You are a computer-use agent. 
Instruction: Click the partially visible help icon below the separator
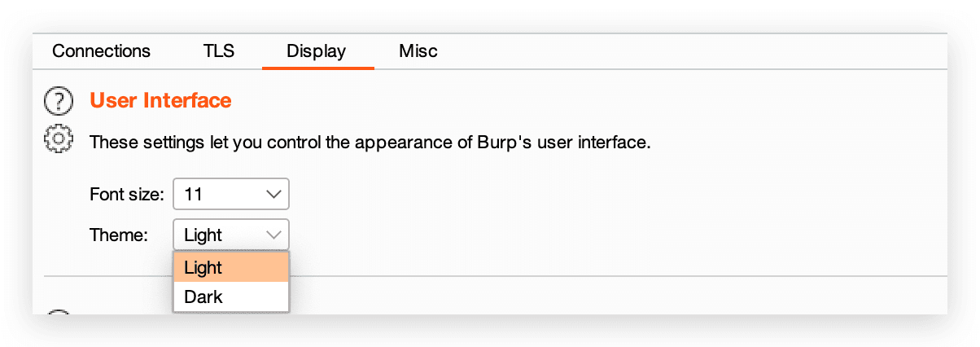point(59,313)
